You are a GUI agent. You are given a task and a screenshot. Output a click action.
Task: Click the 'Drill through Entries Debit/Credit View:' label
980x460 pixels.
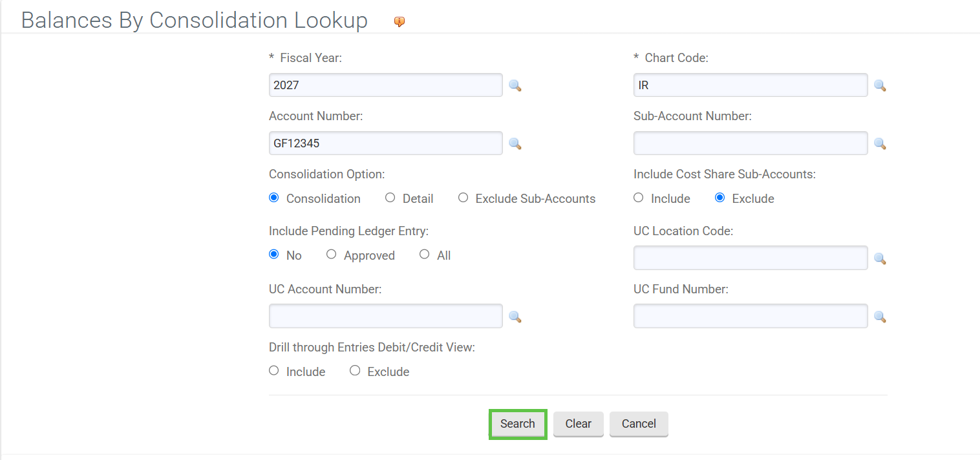coord(372,348)
